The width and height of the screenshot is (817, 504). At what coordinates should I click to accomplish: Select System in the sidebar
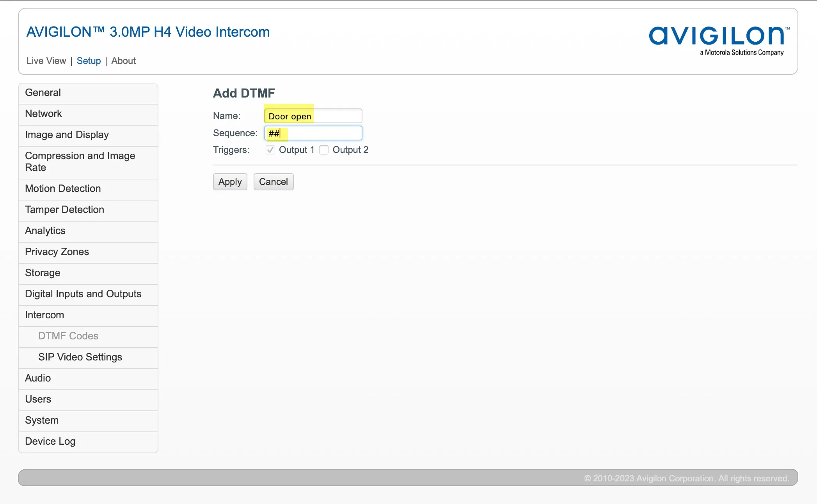88,421
